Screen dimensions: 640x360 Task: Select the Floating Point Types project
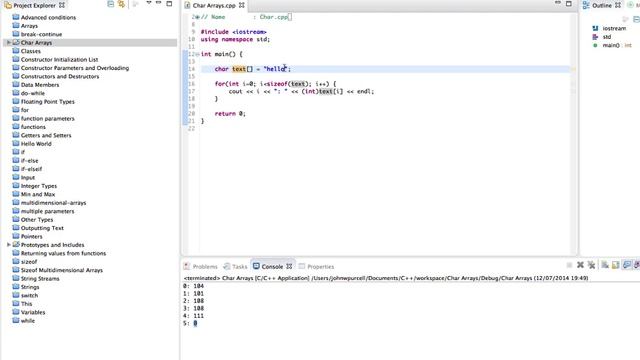pyautogui.click(x=47, y=102)
